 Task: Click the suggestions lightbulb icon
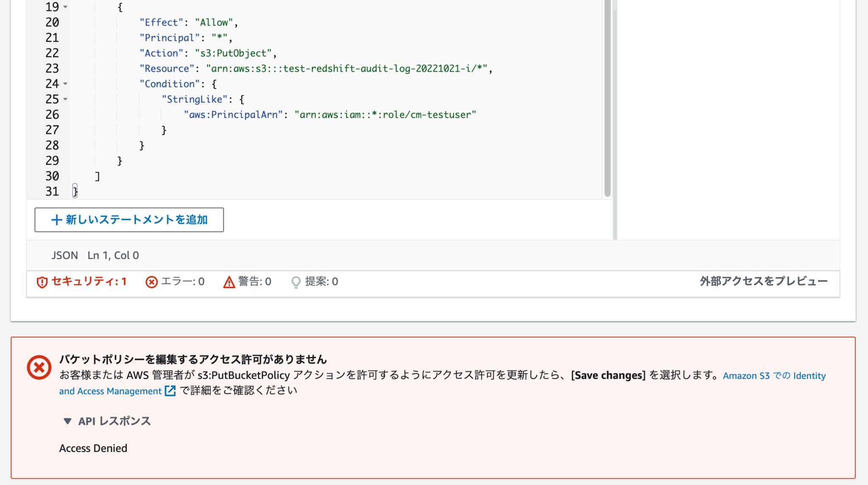(x=296, y=282)
